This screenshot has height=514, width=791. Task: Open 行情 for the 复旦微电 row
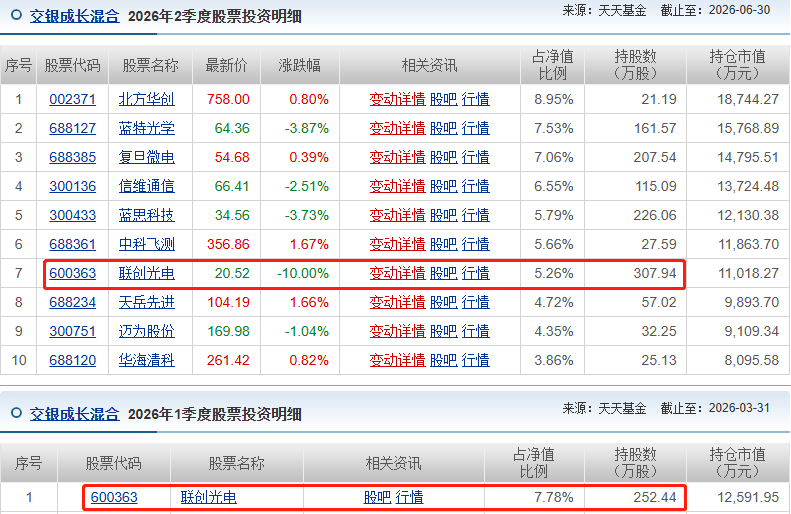(476, 157)
